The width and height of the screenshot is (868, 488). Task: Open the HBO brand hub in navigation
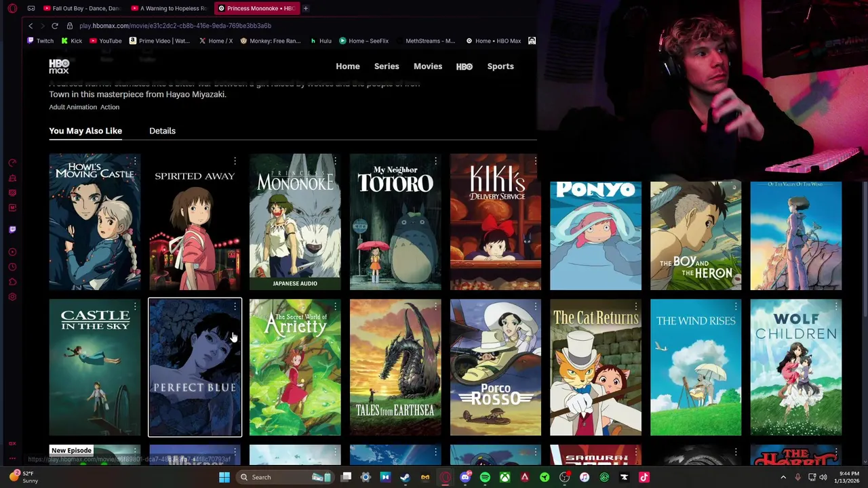click(x=465, y=66)
